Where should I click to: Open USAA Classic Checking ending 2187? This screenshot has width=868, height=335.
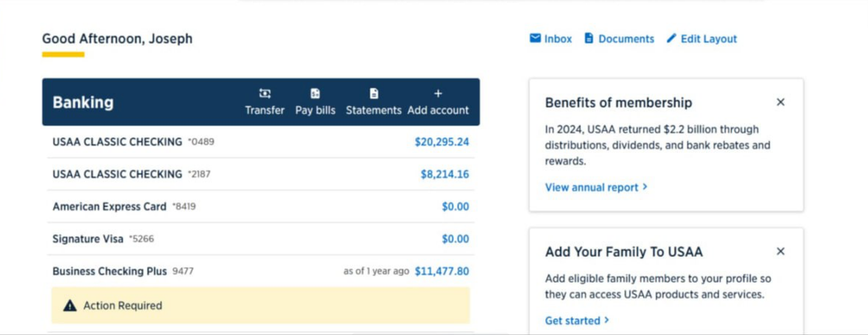[x=117, y=174]
